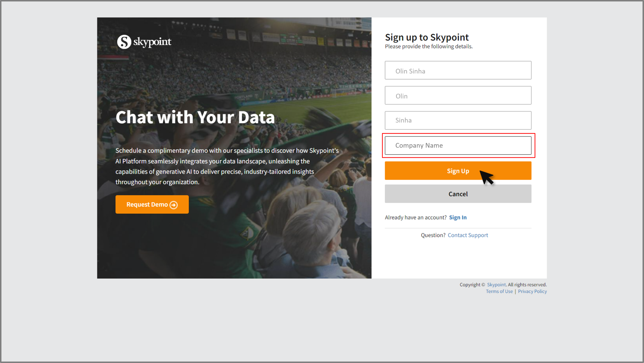Open the Contact Support link
The width and height of the screenshot is (644, 363).
tap(468, 235)
